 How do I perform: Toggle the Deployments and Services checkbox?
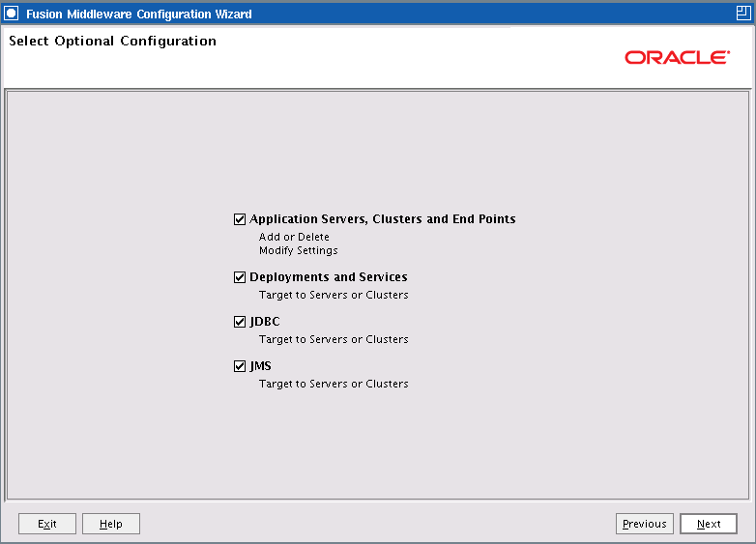(x=240, y=277)
